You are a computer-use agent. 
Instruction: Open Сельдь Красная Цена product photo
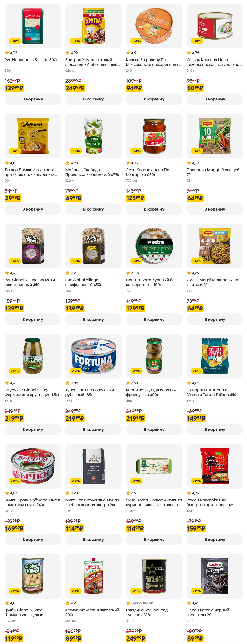pos(215,26)
